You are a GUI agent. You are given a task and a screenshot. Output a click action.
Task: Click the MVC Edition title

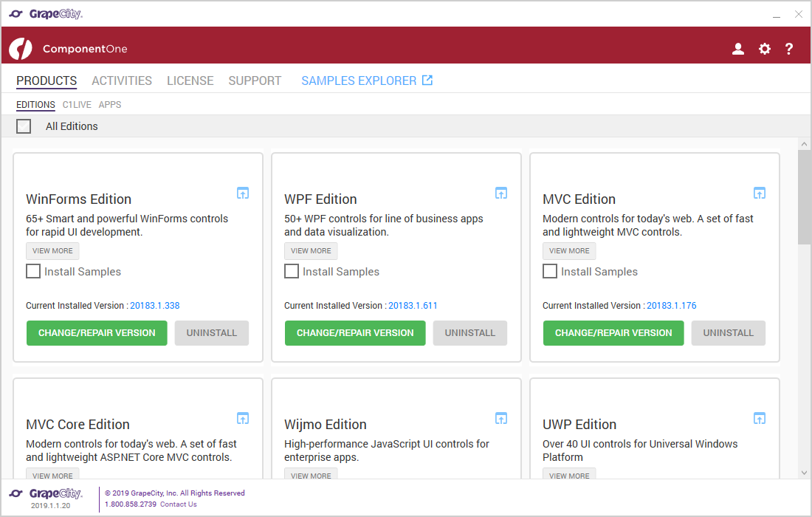(x=579, y=199)
